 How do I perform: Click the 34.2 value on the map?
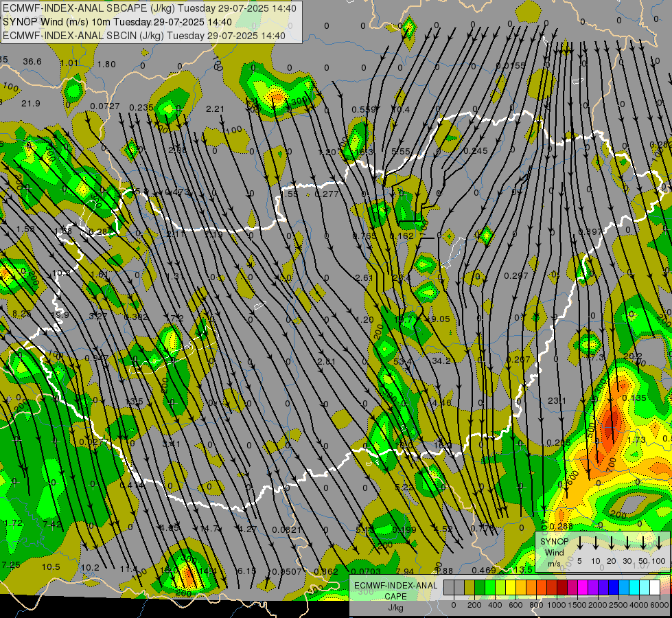pos(441,361)
